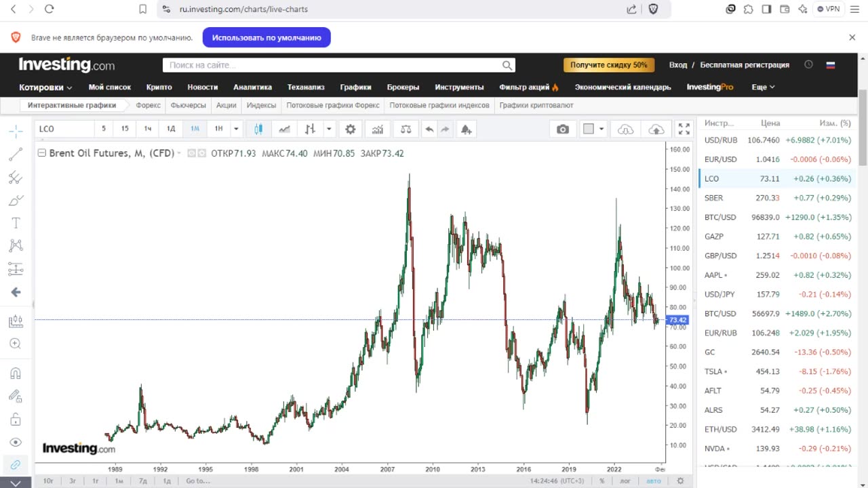The height and width of the screenshot is (488, 868).
Task: Toggle the лог logarithmic scale
Action: tap(625, 481)
